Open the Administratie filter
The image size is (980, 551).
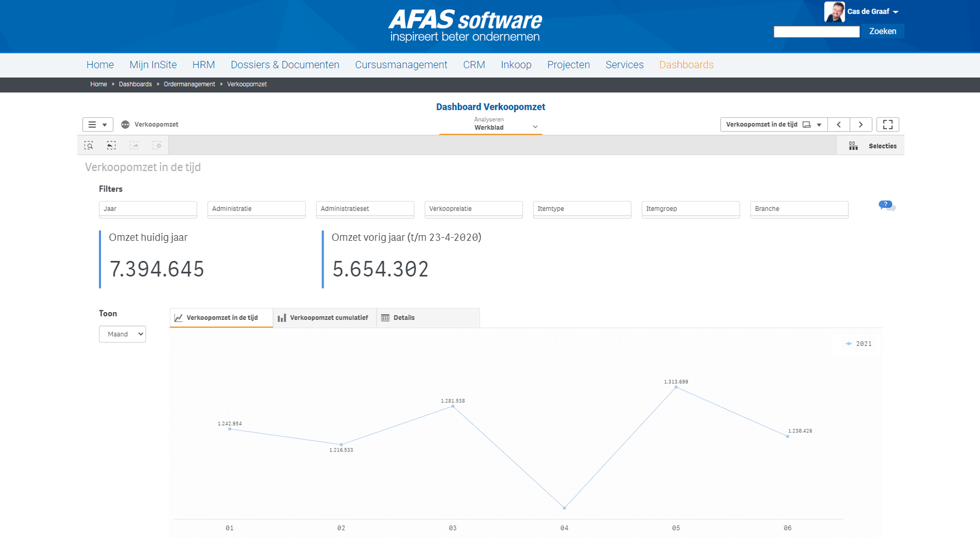pyautogui.click(x=256, y=209)
